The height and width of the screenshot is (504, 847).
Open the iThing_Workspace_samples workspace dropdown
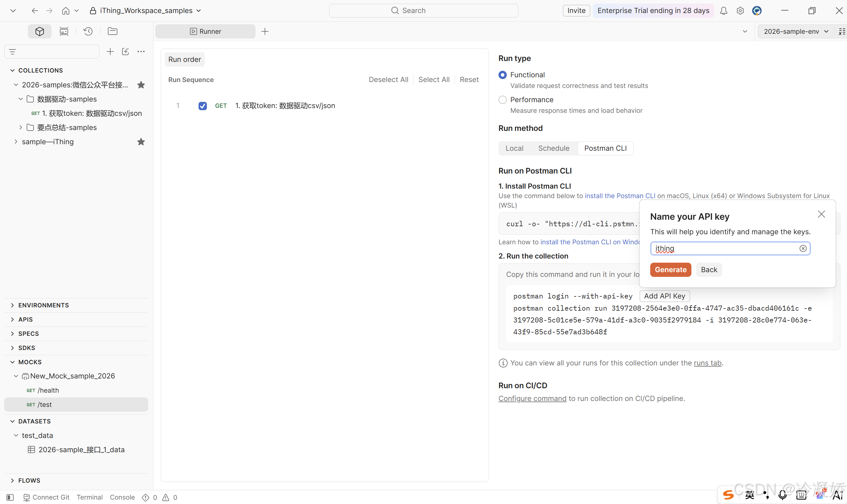coord(146,11)
